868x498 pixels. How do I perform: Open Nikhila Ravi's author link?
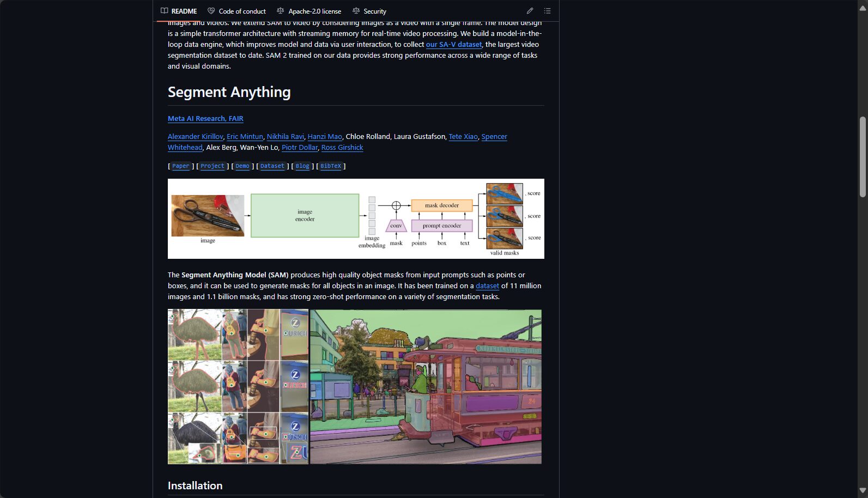pyautogui.click(x=286, y=137)
